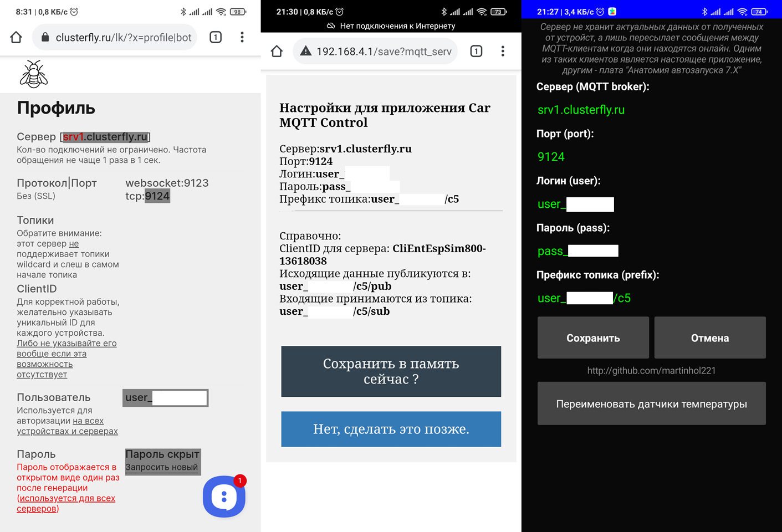782x532 pixels.
Task: Tap the Пользователь user_ field
Action: coord(166,398)
